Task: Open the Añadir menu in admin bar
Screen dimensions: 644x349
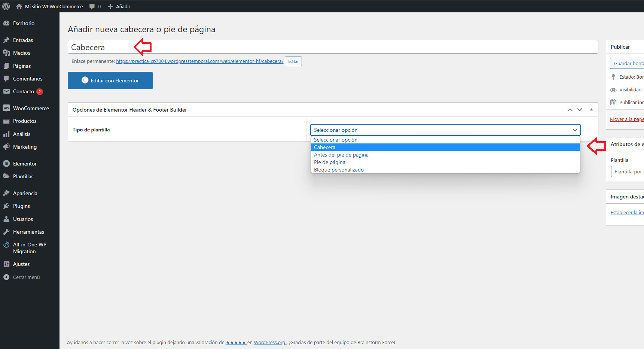Action: click(x=119, y=6)
